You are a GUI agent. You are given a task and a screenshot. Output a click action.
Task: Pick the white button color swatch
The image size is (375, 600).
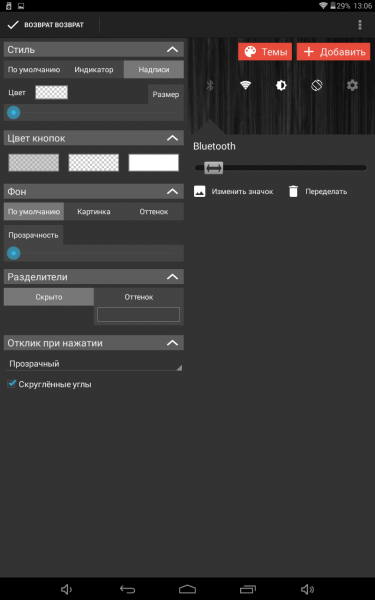pos(154,163)
